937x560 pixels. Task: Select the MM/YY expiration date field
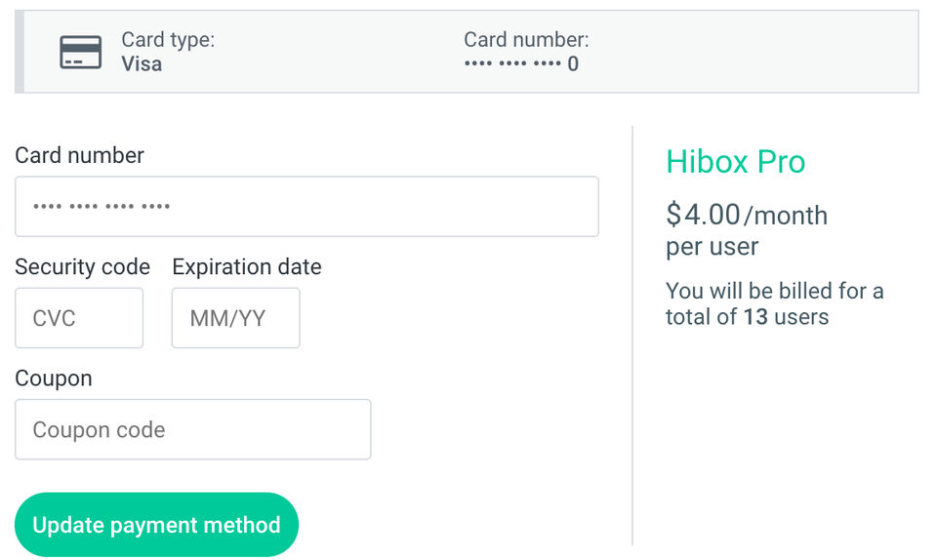235,318
